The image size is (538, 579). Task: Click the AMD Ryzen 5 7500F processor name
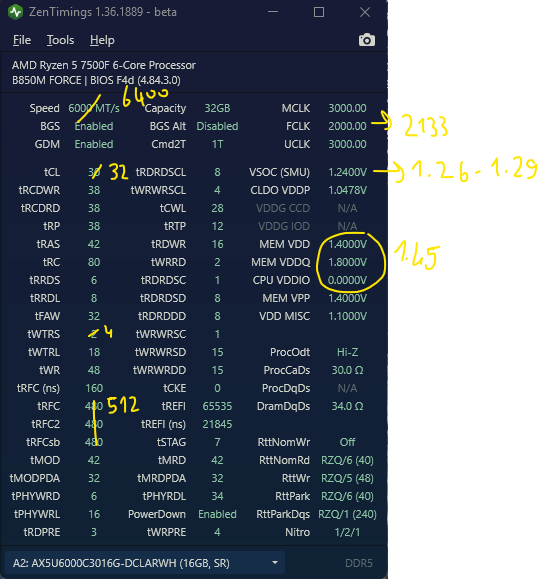point(104,65)
